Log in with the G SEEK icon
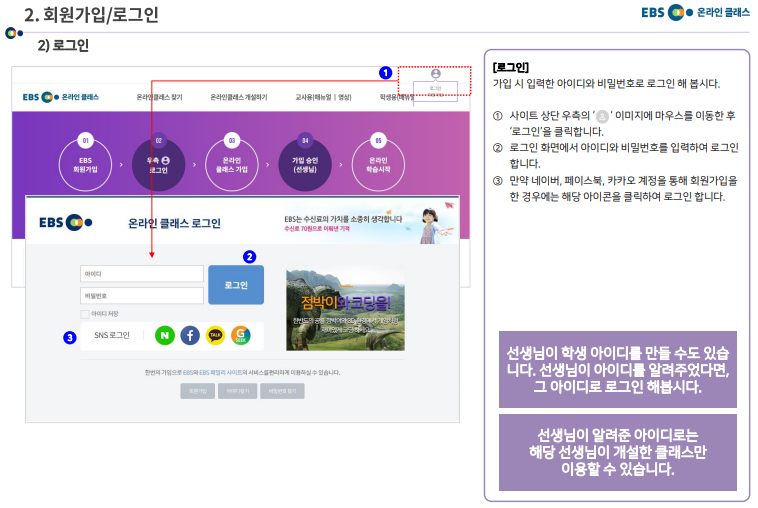Viewport: 758px width, 508px height. pyautogui.click(x=241, y=335)
